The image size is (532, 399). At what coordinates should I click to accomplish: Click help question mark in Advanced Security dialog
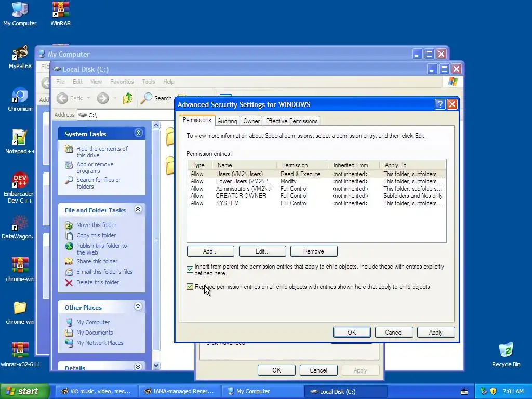coord(440,104)
